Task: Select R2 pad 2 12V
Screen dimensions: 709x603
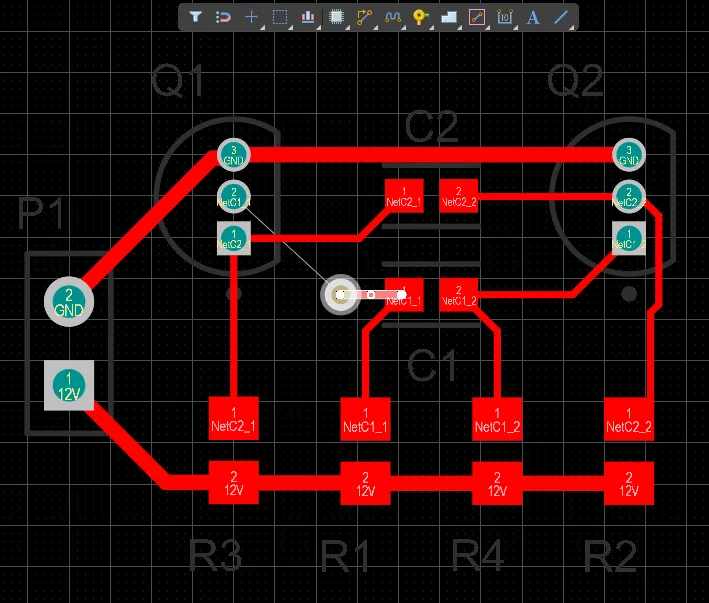Action: point(629,483)
